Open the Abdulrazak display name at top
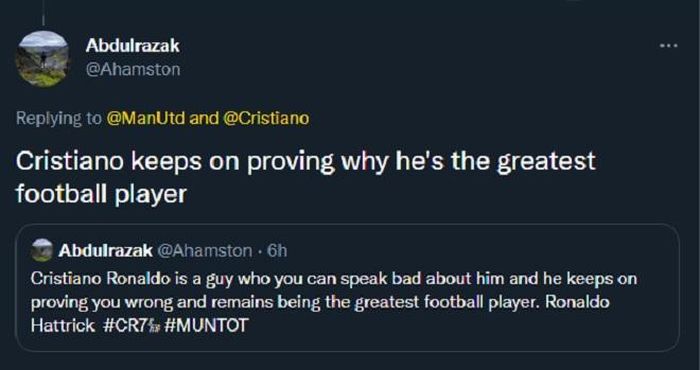Screen dimensions: 700x370 click(x=133, y=46)
